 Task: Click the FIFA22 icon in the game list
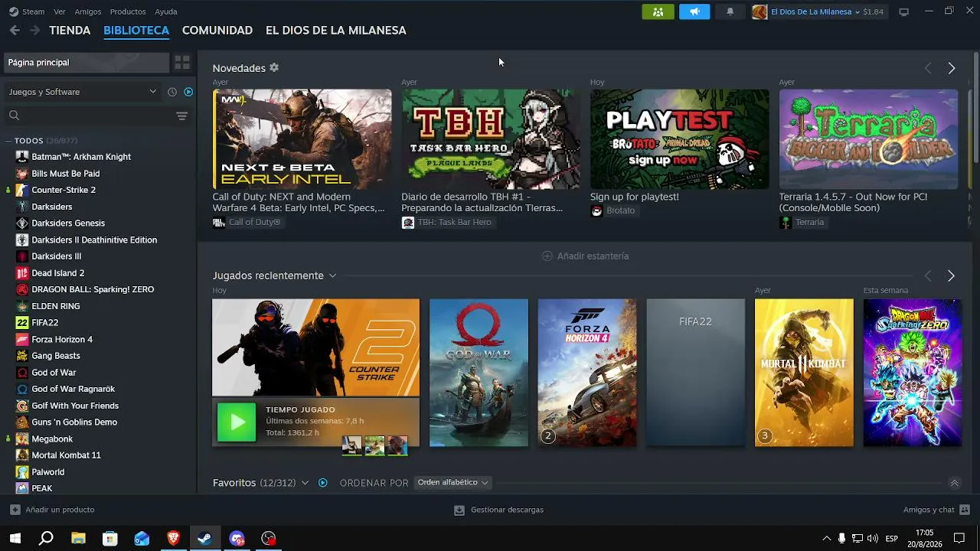pos(22,323)
